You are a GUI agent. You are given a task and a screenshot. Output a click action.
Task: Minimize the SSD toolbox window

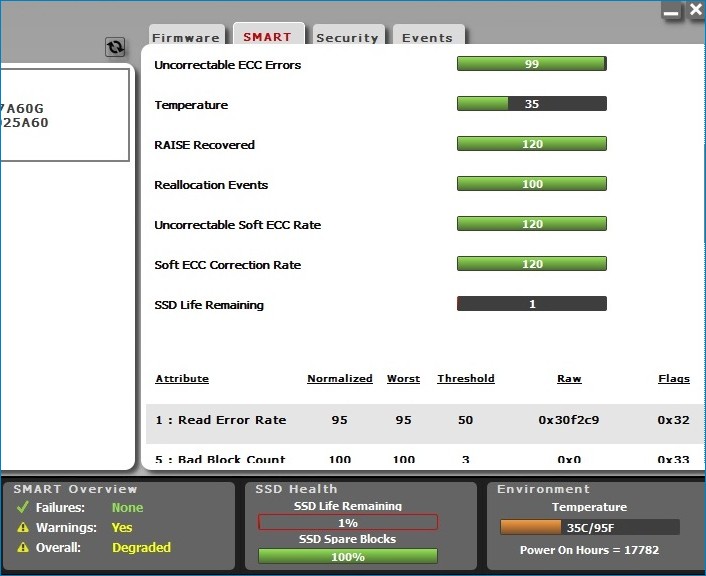672,11
